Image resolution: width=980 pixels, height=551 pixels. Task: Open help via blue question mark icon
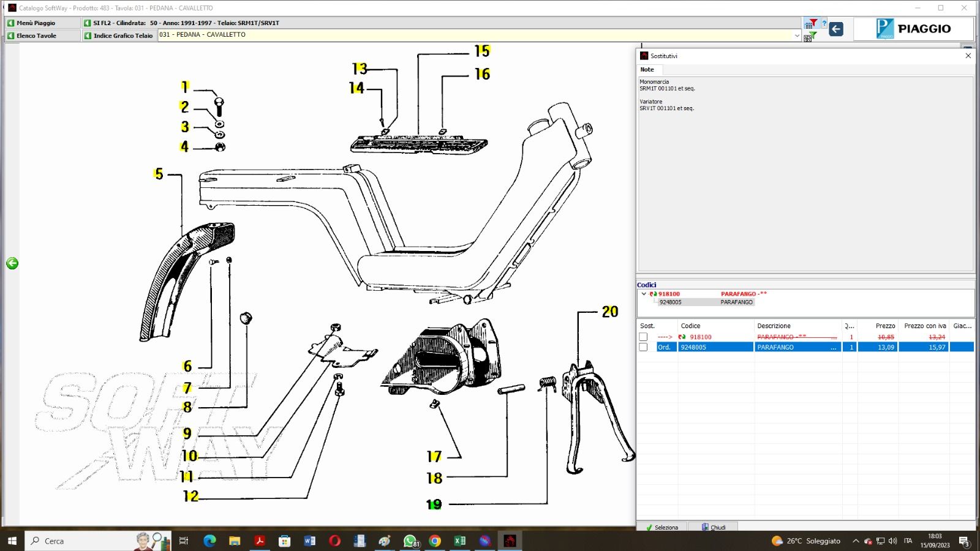(x=824, y=24)
